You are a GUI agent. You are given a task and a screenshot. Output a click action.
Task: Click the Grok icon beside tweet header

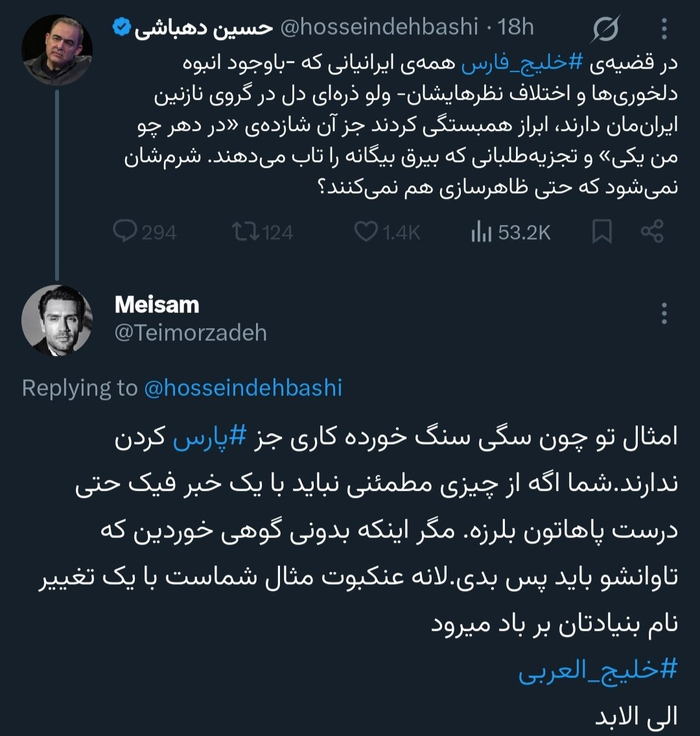607,29
